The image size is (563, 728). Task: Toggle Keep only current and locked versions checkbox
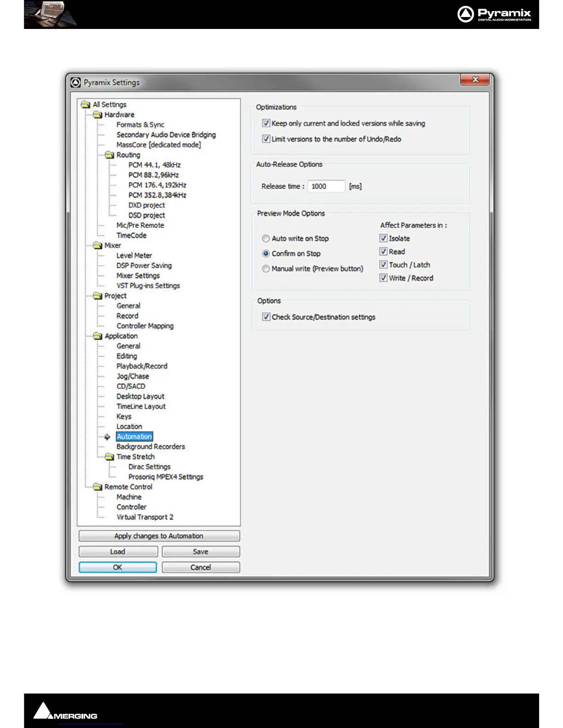coord(266,123)
